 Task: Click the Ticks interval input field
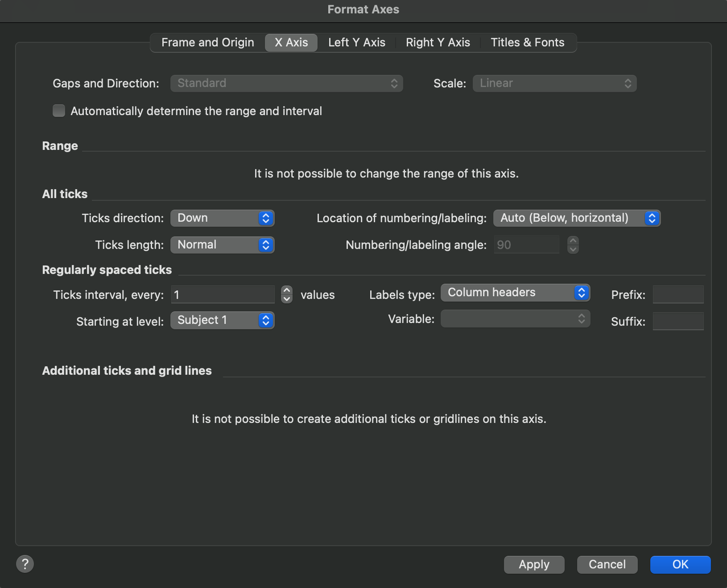pyautogui.click(x=223, y=295)
